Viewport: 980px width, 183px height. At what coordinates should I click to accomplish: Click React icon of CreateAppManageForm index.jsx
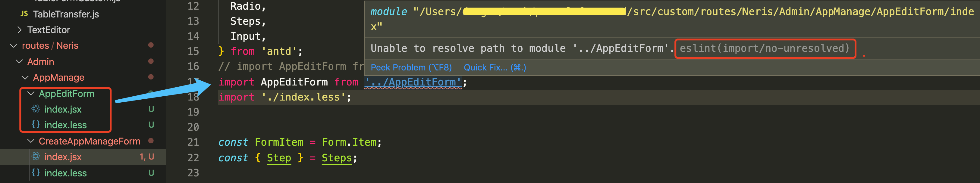tap(36, 157)
